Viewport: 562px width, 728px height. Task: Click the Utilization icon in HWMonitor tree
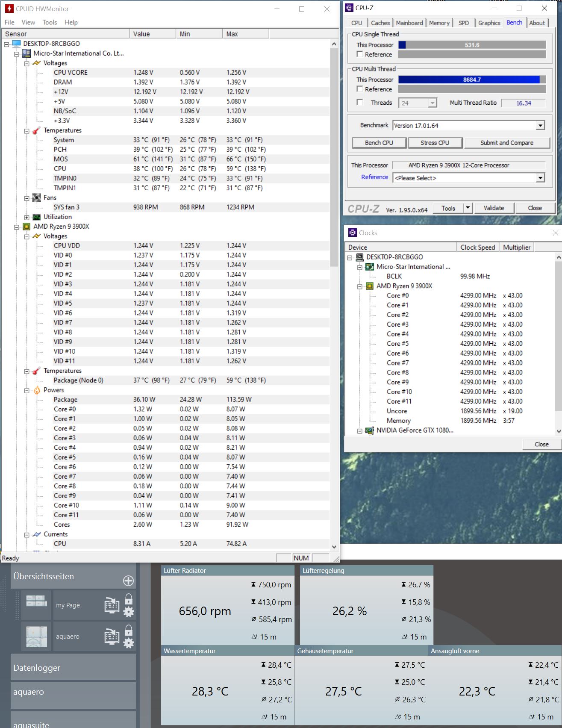coord(37,217)
